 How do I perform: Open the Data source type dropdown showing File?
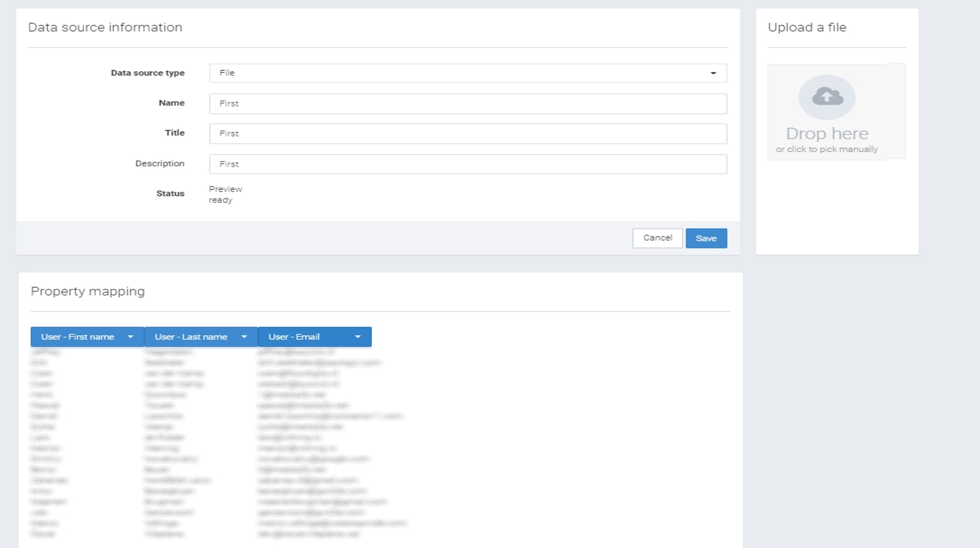(467, 73)
